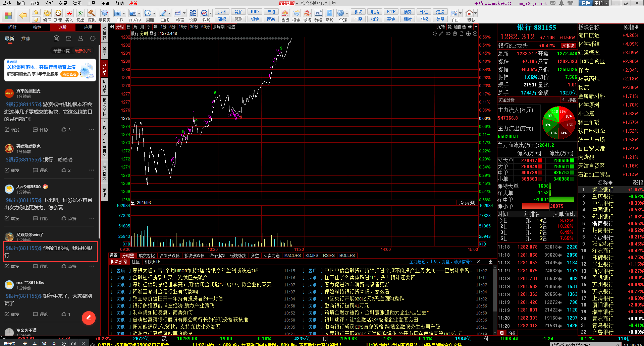
Task: Toggle the arrow collapse button left of 分时
Action: 112,27
